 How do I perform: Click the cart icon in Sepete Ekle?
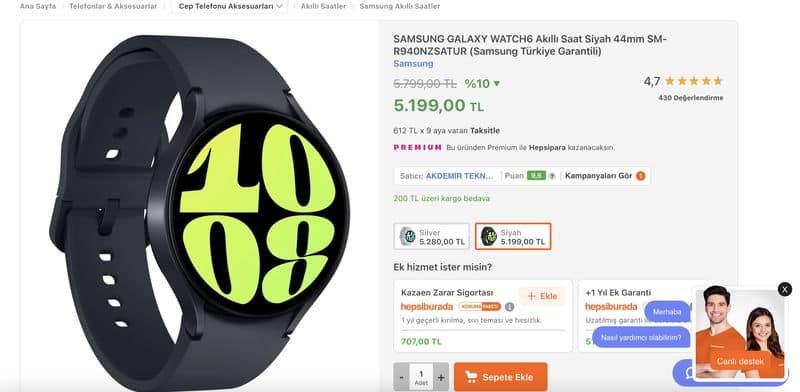(x=471, y=377)
